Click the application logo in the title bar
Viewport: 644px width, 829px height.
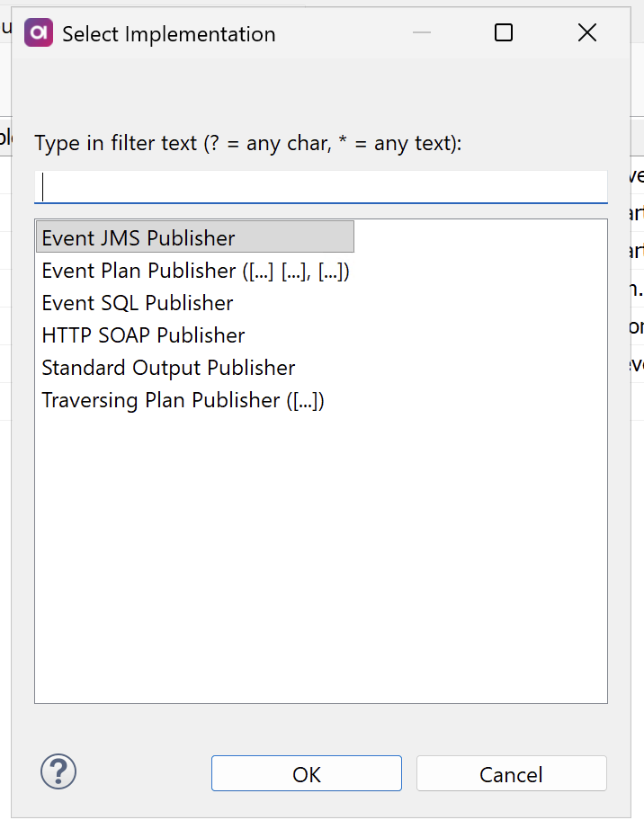[38, 31]
